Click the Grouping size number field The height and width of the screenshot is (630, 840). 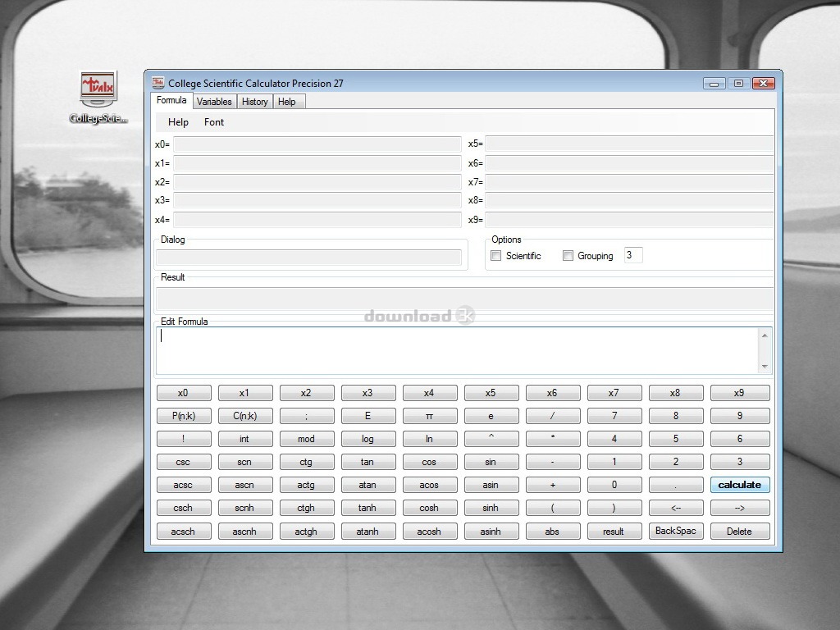(x=632, y=255)
